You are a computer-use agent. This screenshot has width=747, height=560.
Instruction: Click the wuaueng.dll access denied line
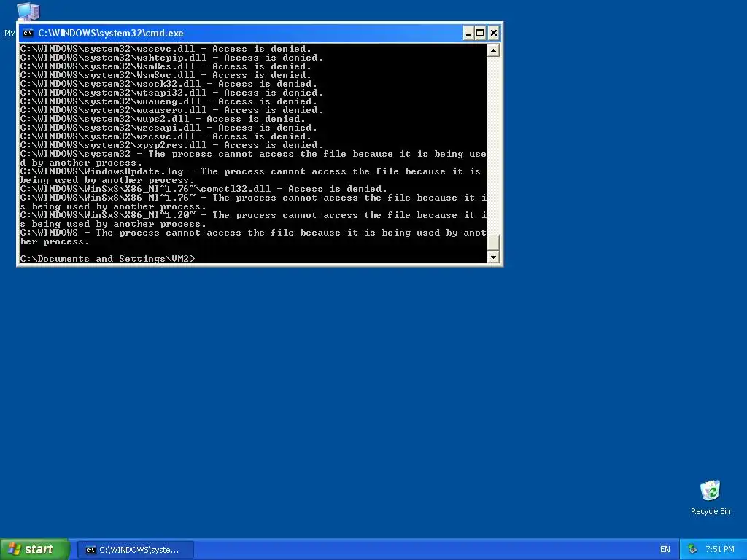[169, 101]
